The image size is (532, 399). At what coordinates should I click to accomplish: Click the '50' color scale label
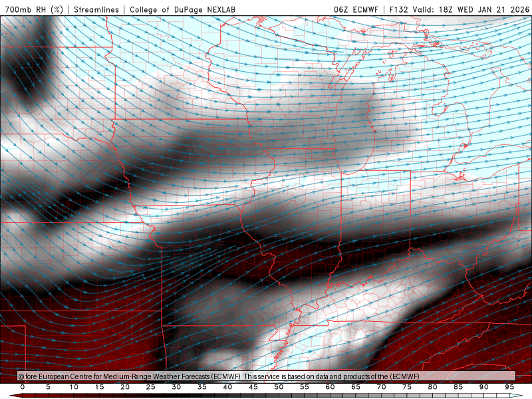(x=279, y=387)
